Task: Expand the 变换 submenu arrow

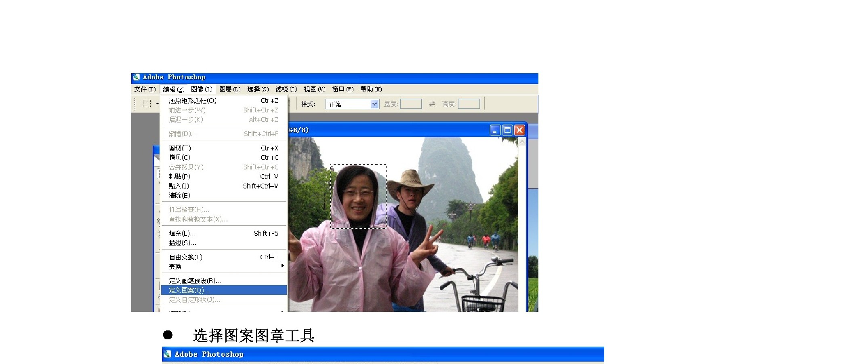Action: point(282,266)
